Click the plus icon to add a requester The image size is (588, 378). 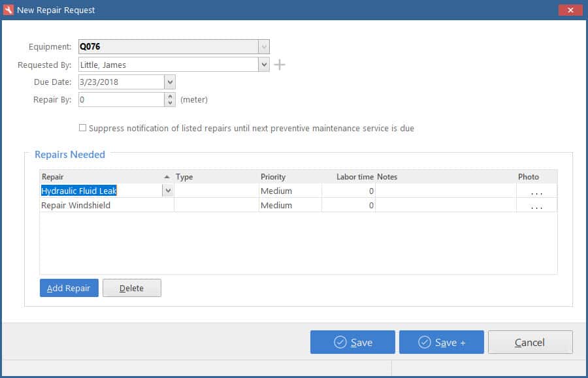280,65
